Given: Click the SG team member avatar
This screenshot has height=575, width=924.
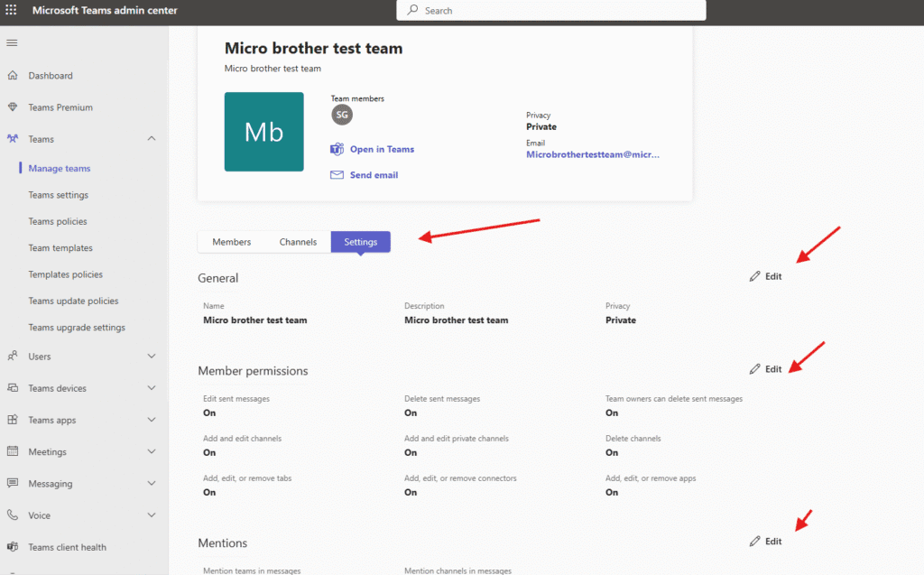Looking at the screenshot, I should pyautogui.click(x=342, y=115).
